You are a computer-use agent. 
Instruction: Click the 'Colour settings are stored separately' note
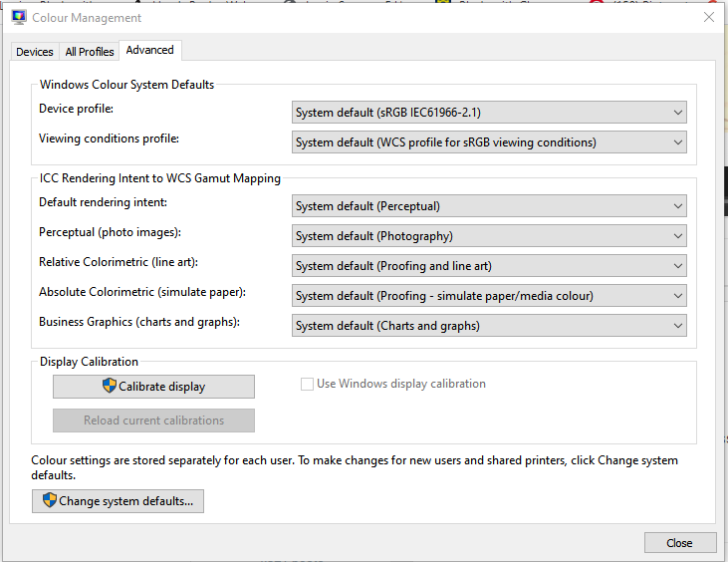[355, 467]
